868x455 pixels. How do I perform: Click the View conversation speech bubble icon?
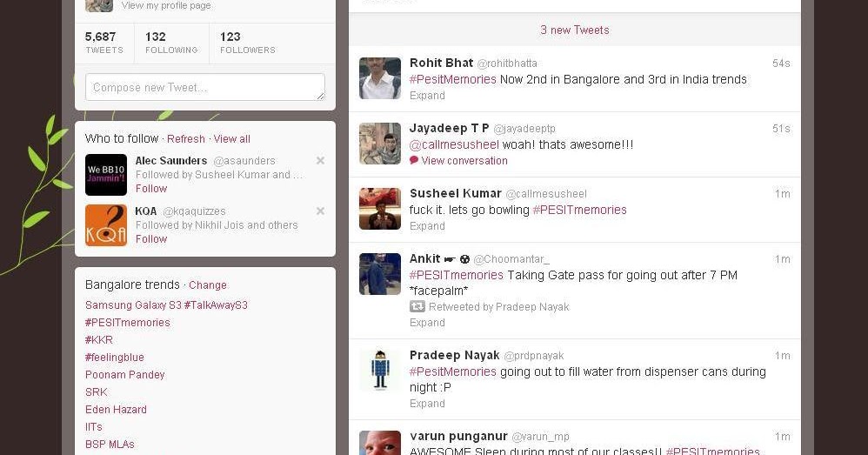pos(413,161)
